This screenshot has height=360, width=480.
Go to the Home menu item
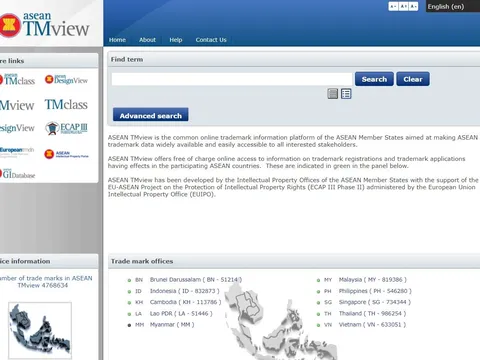pos(117,40)
